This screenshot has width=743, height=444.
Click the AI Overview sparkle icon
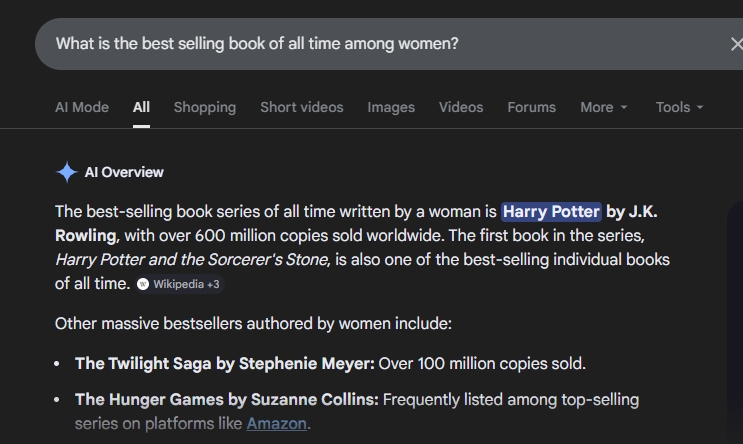pos(67,172)
